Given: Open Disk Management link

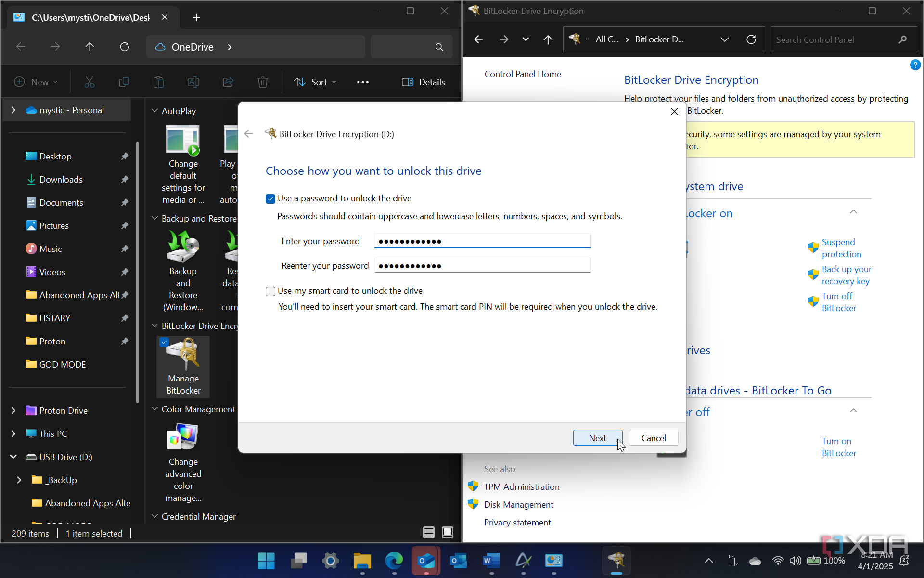Looking at the screenshot, I should 518,505.
